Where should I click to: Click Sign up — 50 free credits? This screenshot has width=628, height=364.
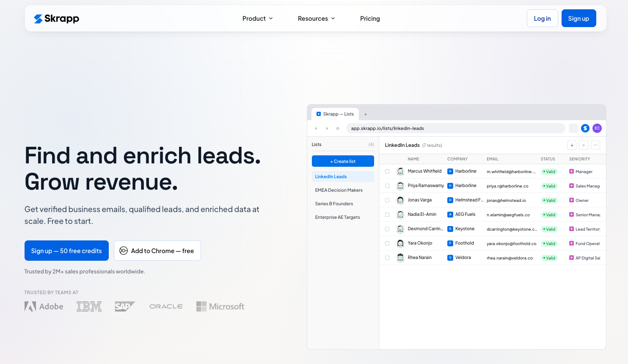(66, 251)
